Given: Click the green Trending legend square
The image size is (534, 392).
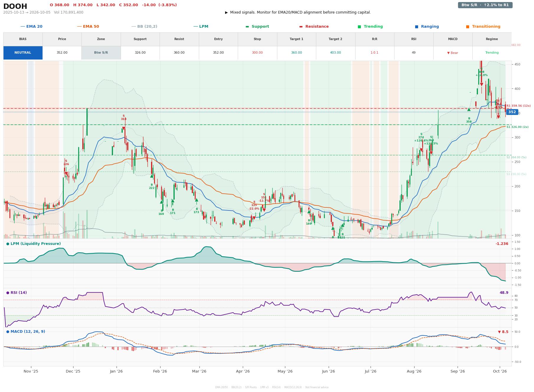Looking at the screenshot, I should [359, 27].
